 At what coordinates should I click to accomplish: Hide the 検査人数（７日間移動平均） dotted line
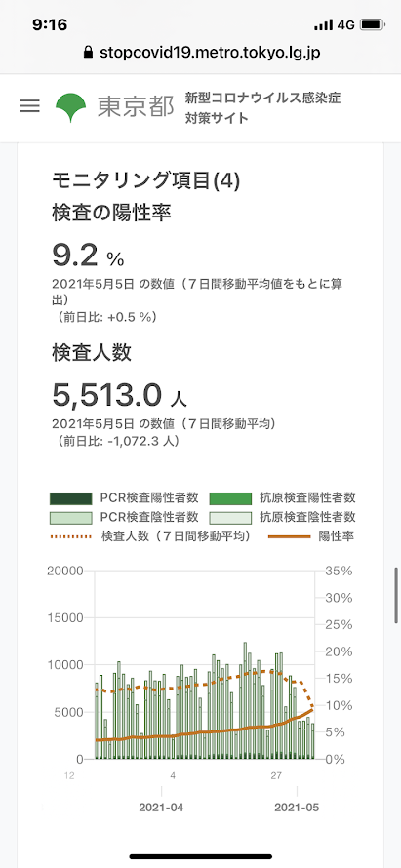click(x=149, y=536)
